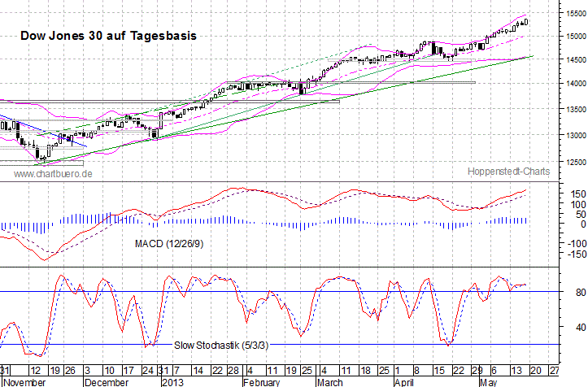The height and width of the screenshot is (387, 588).
Task: Click the MACD -150 axis value
Action: 576,254
